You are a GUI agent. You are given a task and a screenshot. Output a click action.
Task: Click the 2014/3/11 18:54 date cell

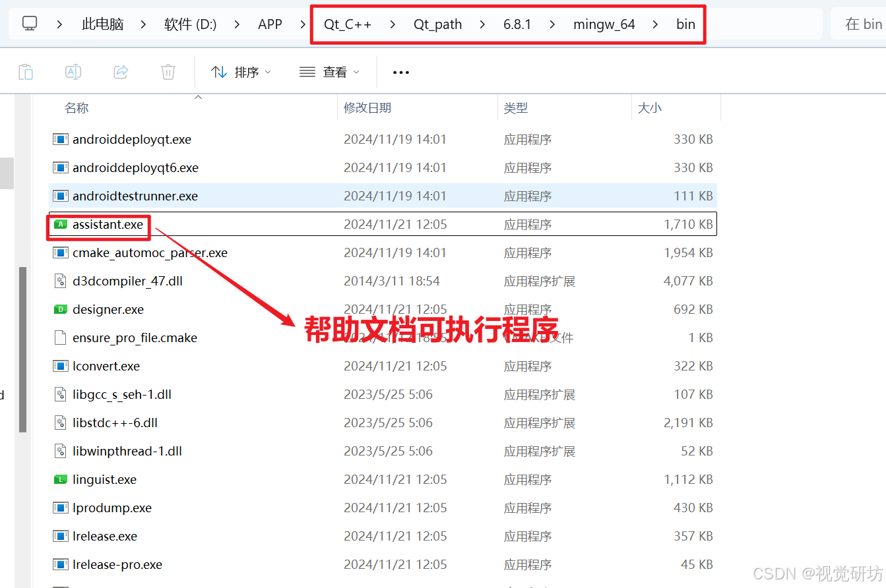(392, 281)
